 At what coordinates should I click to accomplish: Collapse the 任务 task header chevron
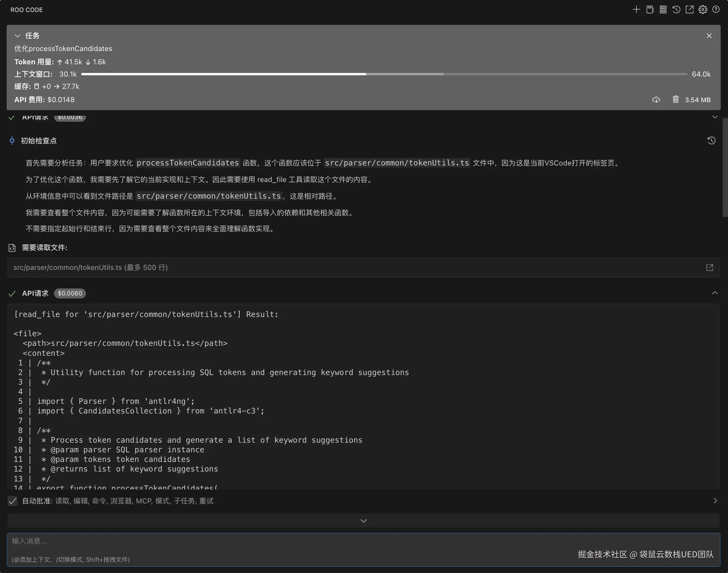[x=18, y=35]
